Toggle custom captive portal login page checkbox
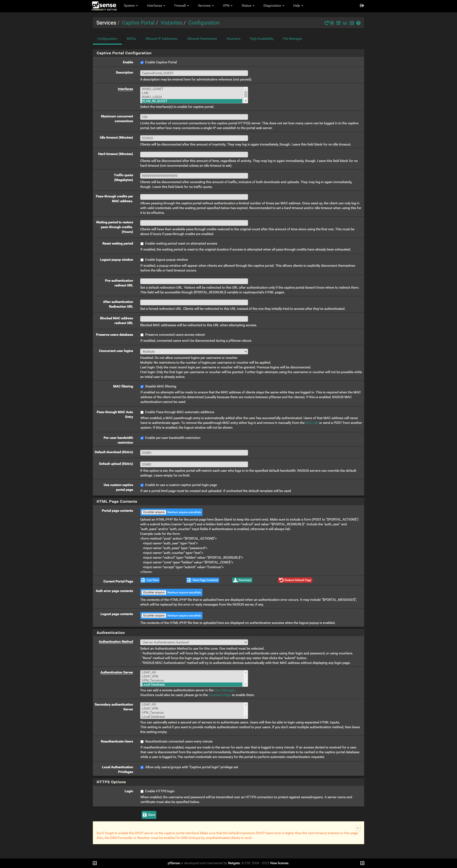 [142, 485]
